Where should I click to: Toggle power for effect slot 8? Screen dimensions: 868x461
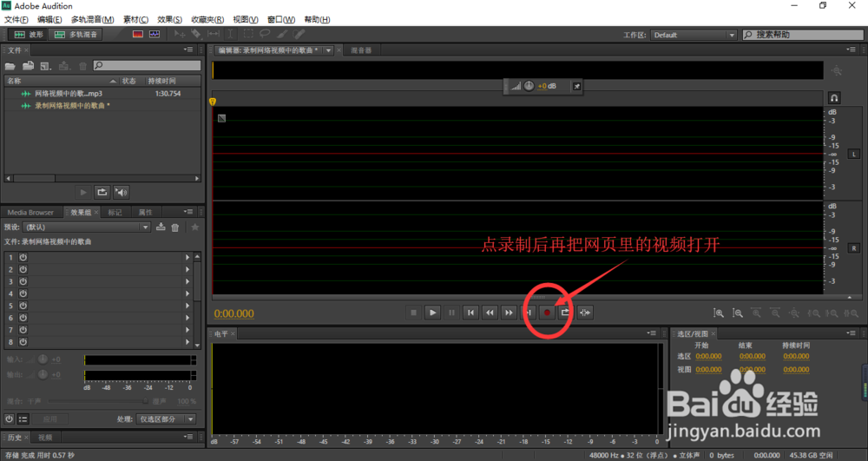coord(23,342)
